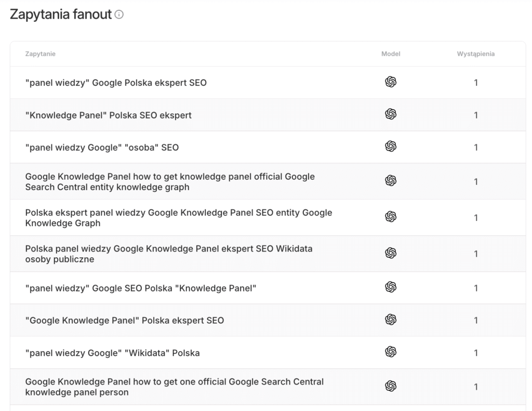The width and height of the screenshot is (532, 411).
Task: Click the info icon next to Zapytania fanout
Action: [119, 14]
